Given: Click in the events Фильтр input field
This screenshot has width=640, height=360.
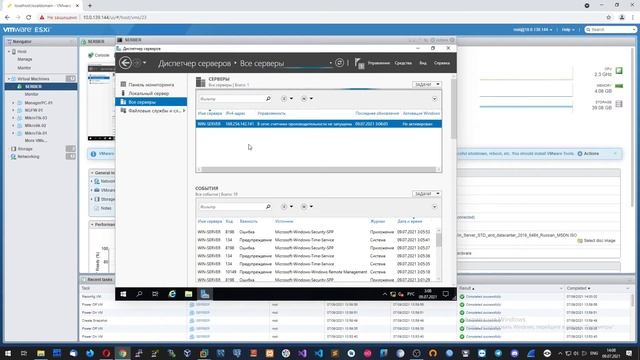Looking at the screenshot, I should click(232, 207).
